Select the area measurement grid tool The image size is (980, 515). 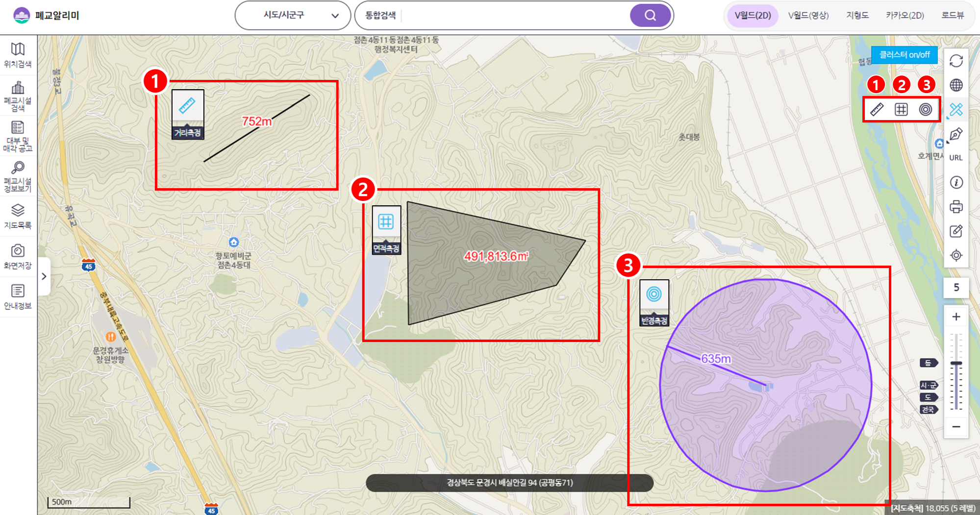[x=901, y=109]
